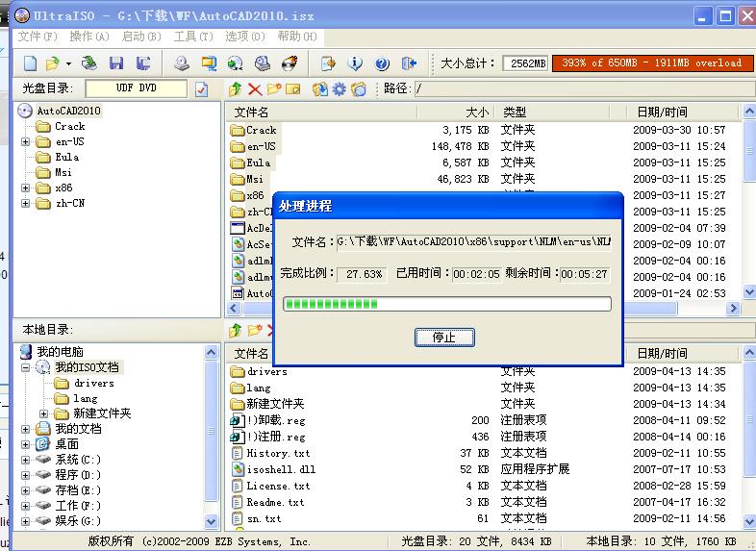Open the 启动(B) menu
The height and width of the screenshot is (551, 756).
point(141,37)
